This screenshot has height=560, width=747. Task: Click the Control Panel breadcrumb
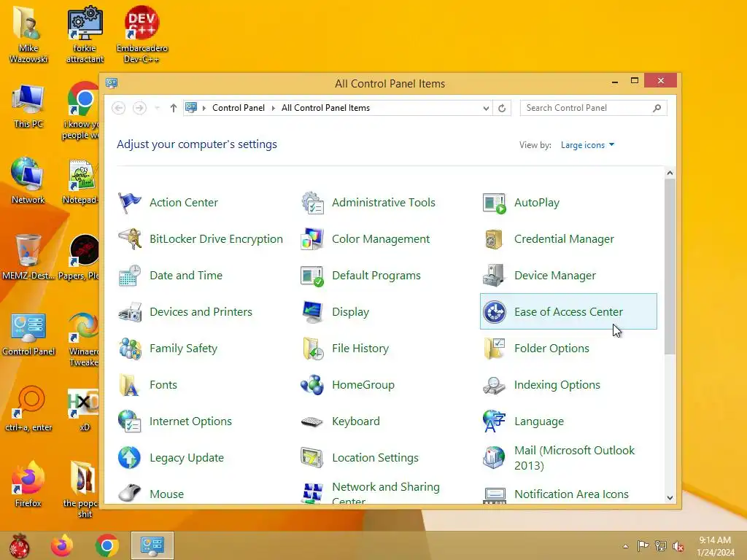[239, 108]
